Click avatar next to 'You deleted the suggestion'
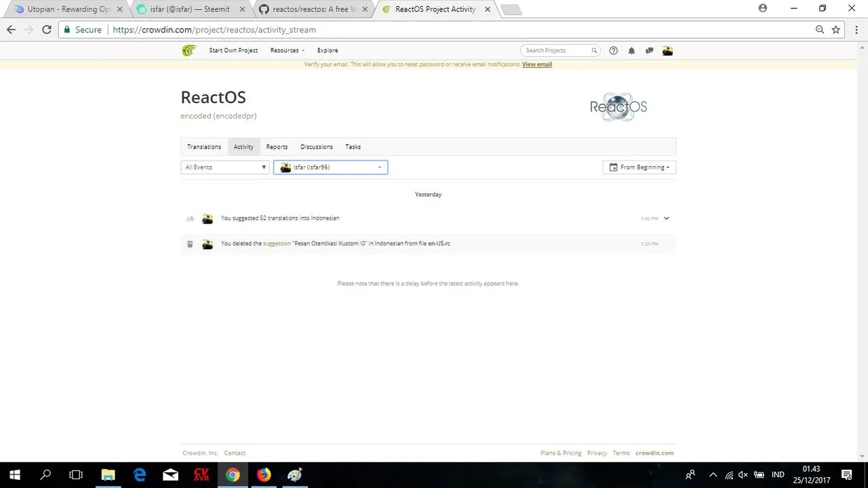This screenshot has height=488, width=868. tap(208, 243)
